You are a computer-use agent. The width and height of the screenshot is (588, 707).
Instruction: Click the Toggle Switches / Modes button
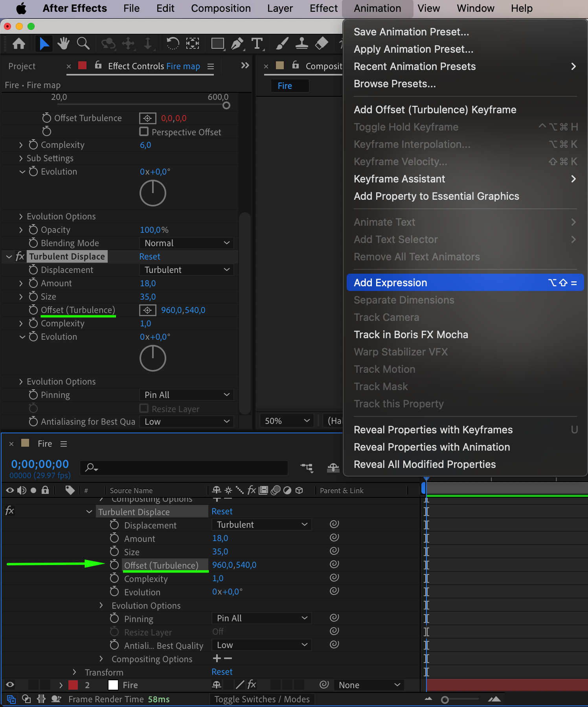click(262, 699)
